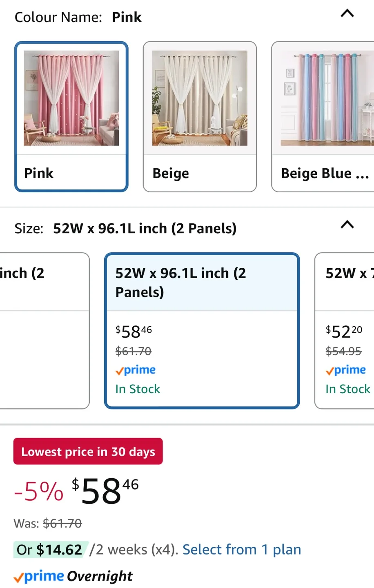The width and height of the screenshot is (374, 588).
Task: Collapse the Size section chevron
Action: (347, 225)
